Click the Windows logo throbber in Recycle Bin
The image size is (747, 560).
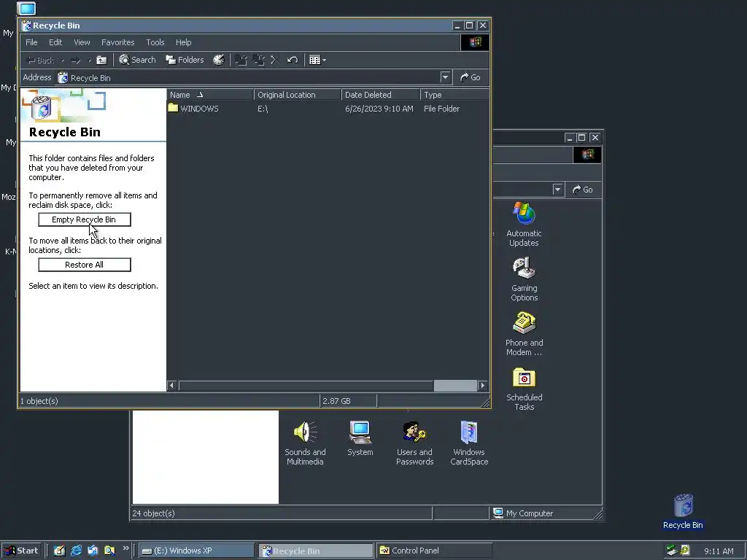click(475, 42)
